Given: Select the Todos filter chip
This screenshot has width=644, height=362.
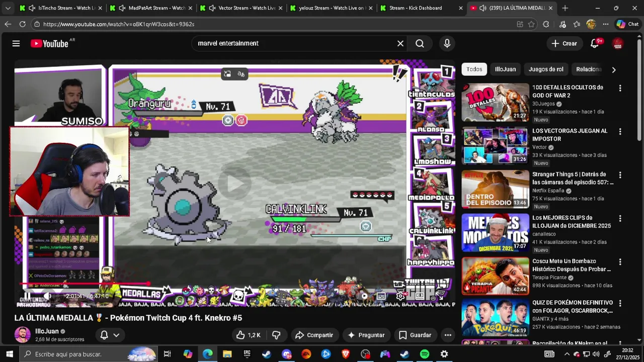Looking at the screenshot, I should click(474, 69).
